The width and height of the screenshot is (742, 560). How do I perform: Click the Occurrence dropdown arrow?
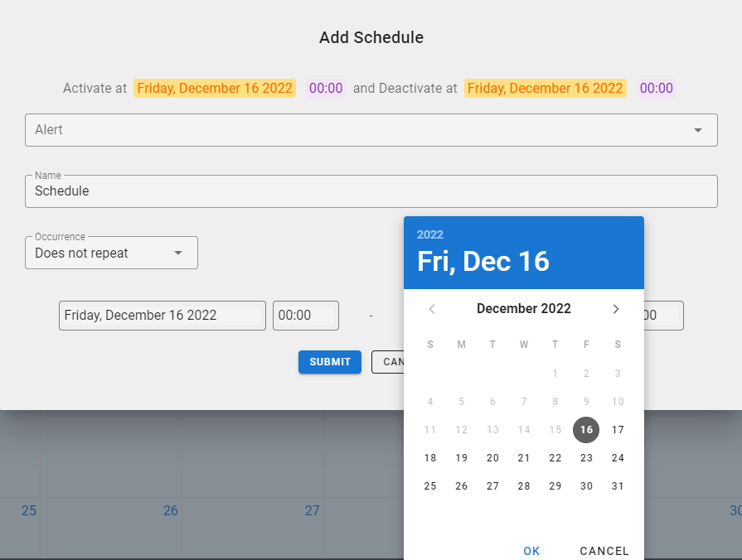click(x=180, y=253)
